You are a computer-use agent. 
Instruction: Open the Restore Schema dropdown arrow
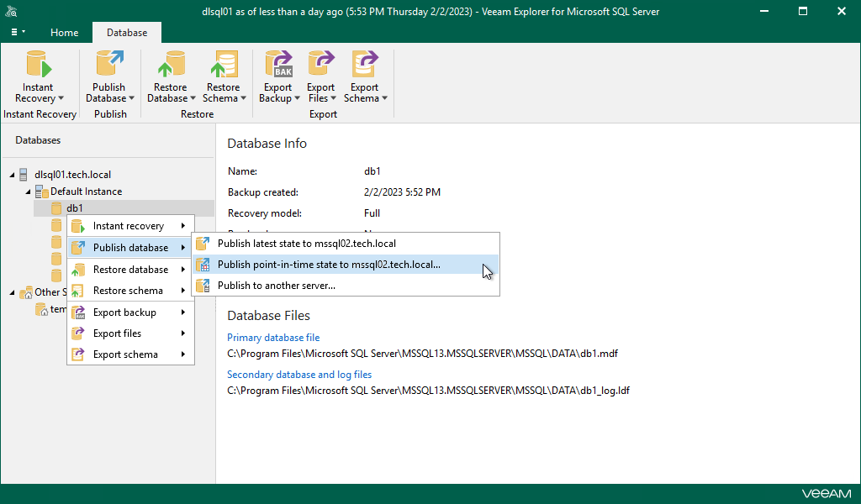(x=243, y=99)
